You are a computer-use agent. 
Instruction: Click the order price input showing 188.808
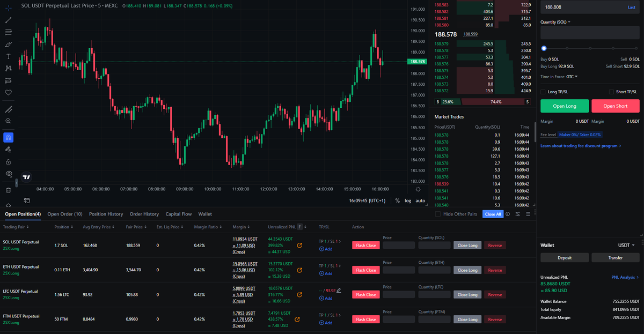click(x=590, y=7)
